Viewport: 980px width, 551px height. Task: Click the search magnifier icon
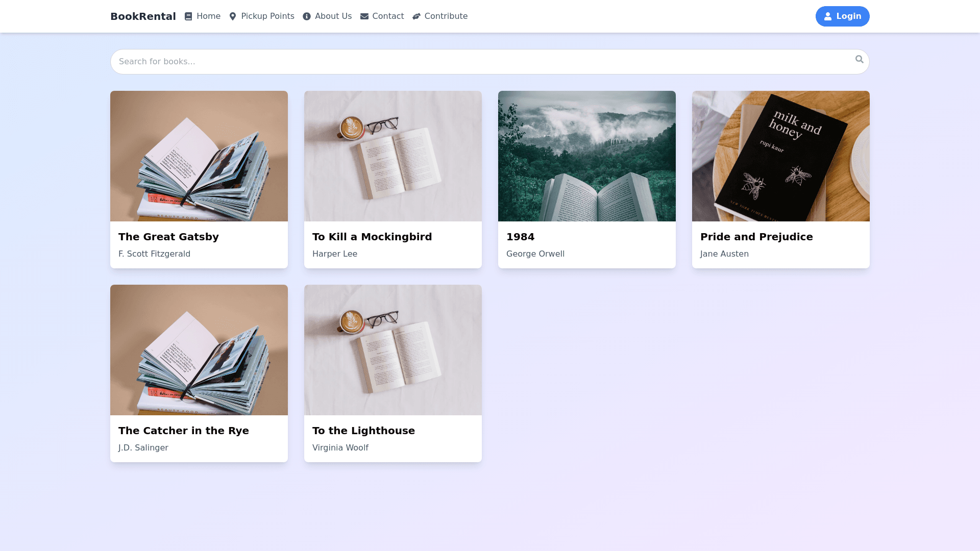coord(859,60)
